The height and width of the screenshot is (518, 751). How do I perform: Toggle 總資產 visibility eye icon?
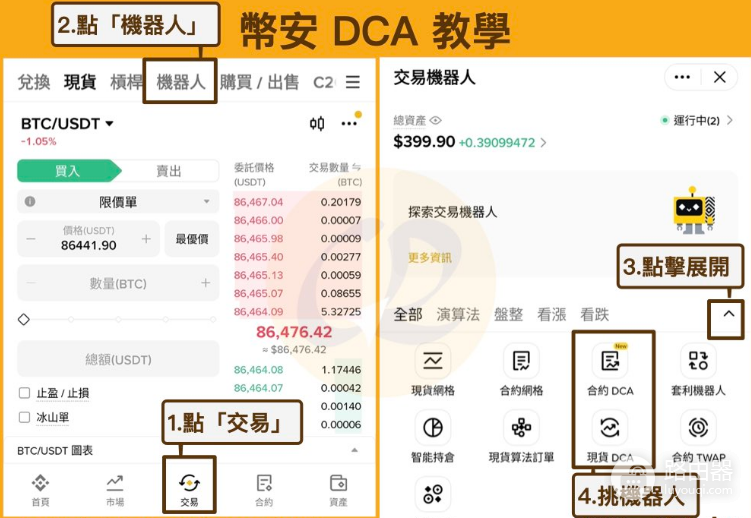[x=435, y=120]
